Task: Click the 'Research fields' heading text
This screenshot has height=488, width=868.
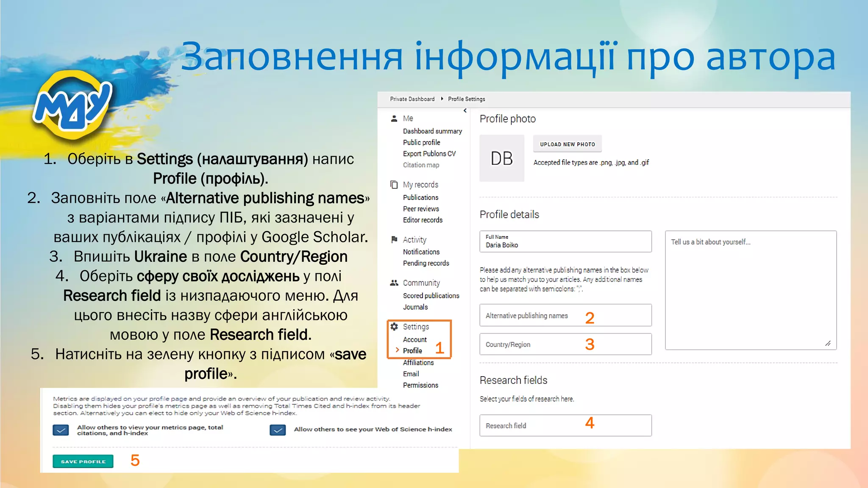Action: point(514,380)
